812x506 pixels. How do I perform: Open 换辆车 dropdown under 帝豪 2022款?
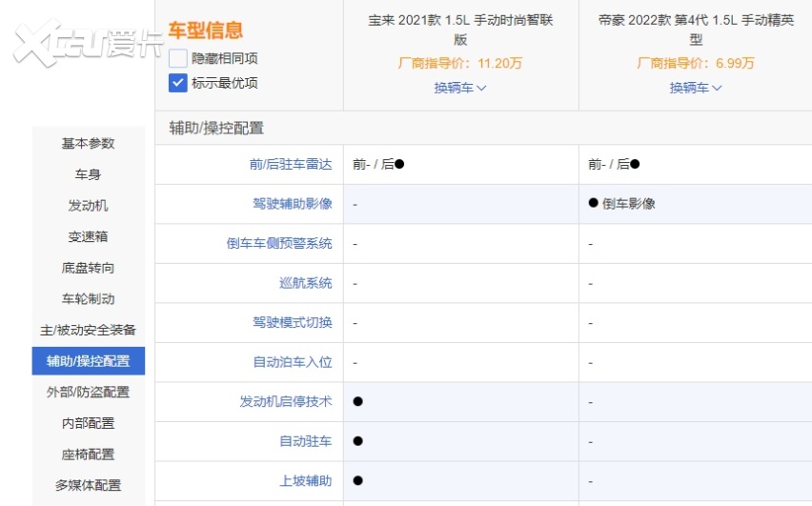coord(696,88)
